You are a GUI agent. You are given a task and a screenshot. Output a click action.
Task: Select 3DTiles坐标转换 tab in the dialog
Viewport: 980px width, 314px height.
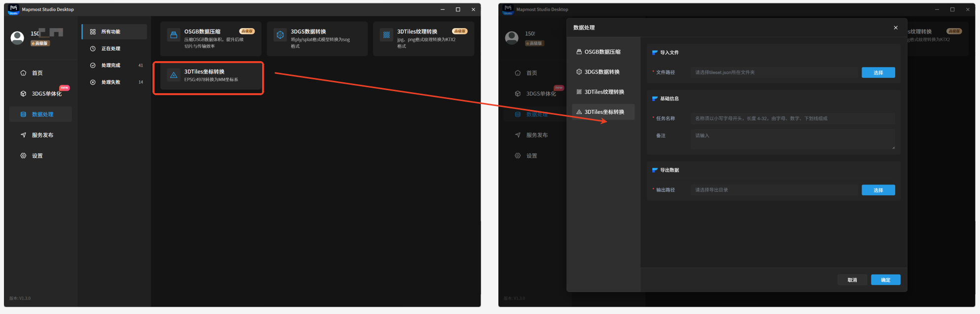point(603,112)
